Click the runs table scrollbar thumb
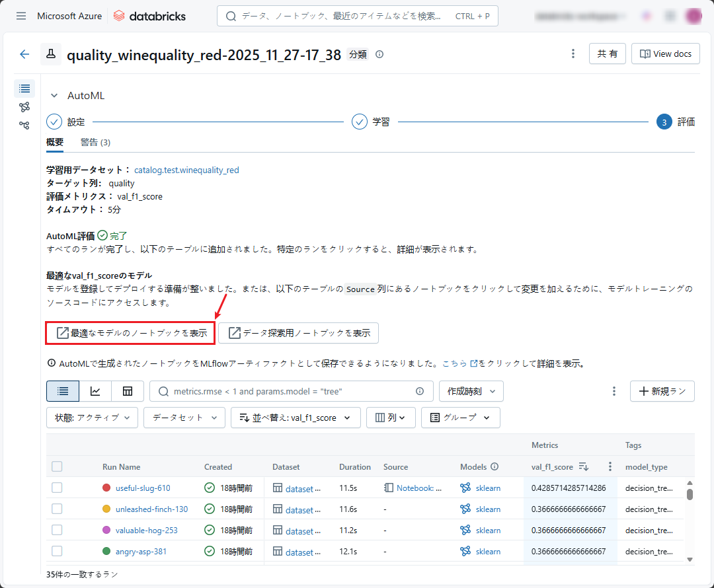Viewport: 714px width, 588px height. (x=690, y=494)
